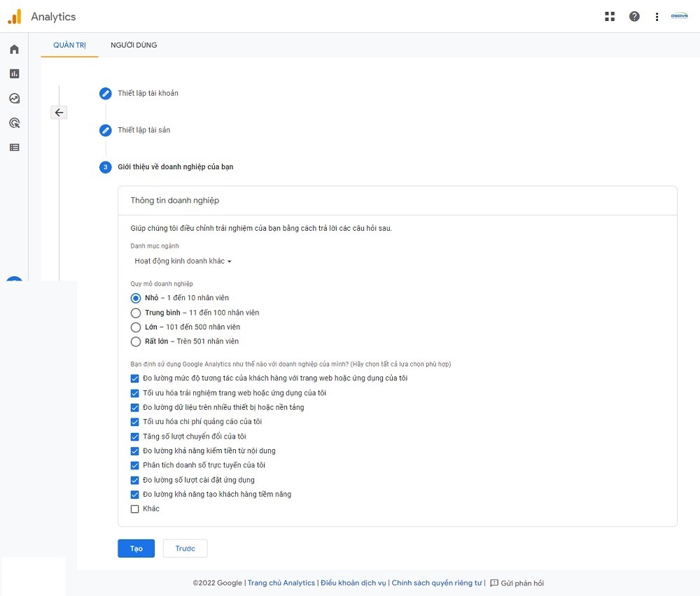Collapse the setup steps panel with the back arrow
Viewport: 700px width, 596px height.
[x=59, y=112]
